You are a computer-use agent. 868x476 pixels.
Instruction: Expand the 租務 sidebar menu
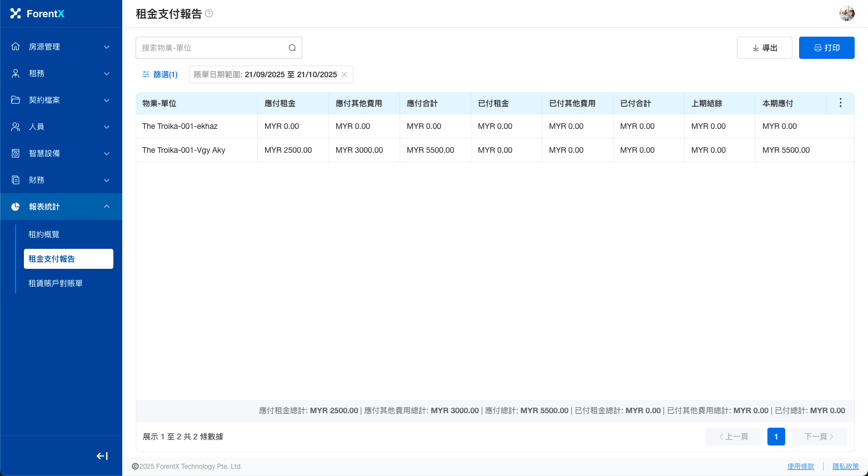click(x=61, y=73)
